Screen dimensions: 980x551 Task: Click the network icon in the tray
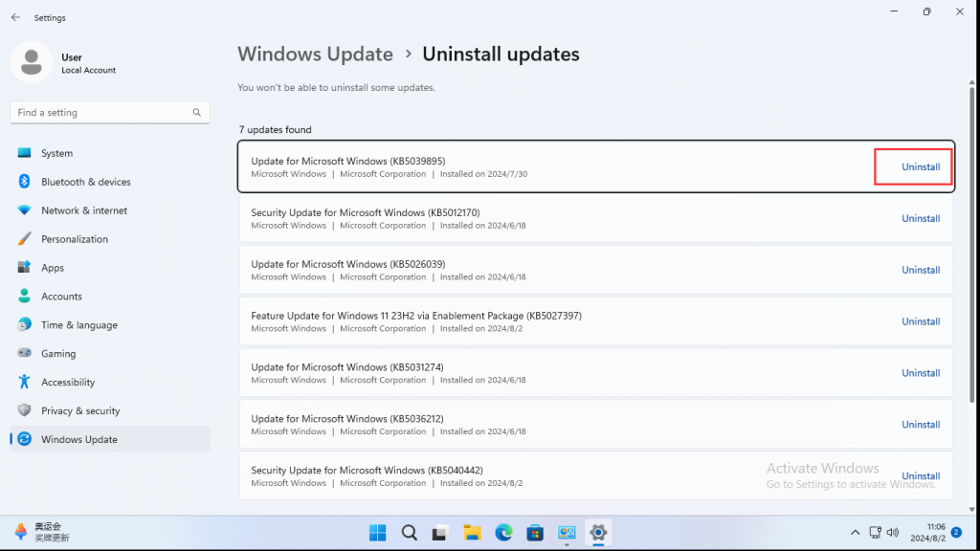click(875, 533)
